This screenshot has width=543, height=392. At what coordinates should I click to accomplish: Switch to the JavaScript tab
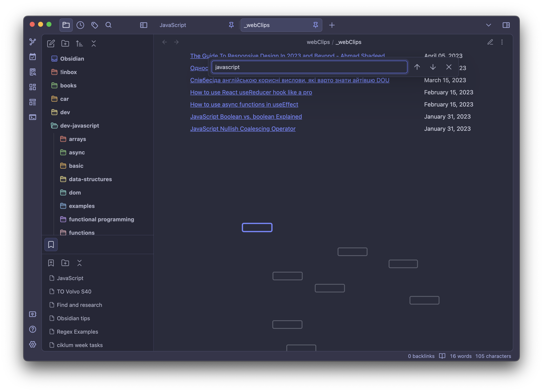[173, 25]
